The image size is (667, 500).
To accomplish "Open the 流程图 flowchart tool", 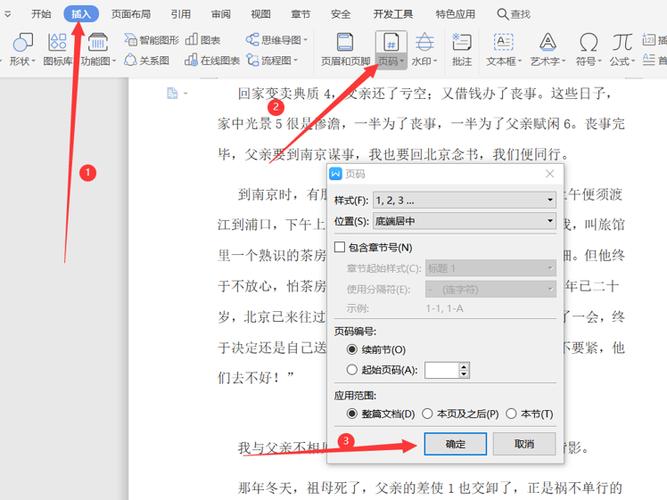I will coord(271,60).
